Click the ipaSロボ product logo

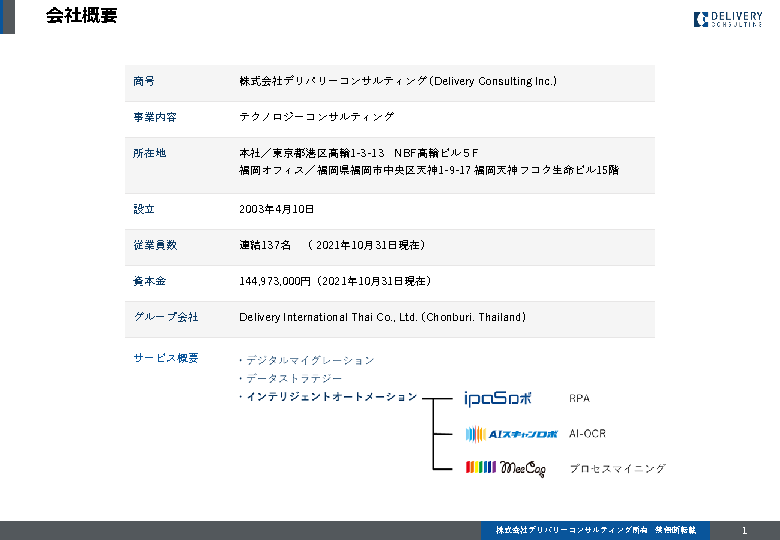click(498, 398)
